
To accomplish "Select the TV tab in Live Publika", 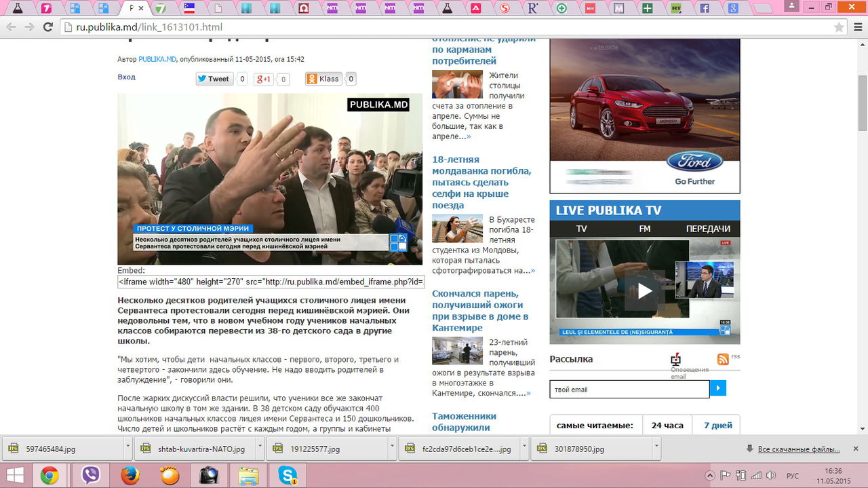I will click(x=582, y=229).
